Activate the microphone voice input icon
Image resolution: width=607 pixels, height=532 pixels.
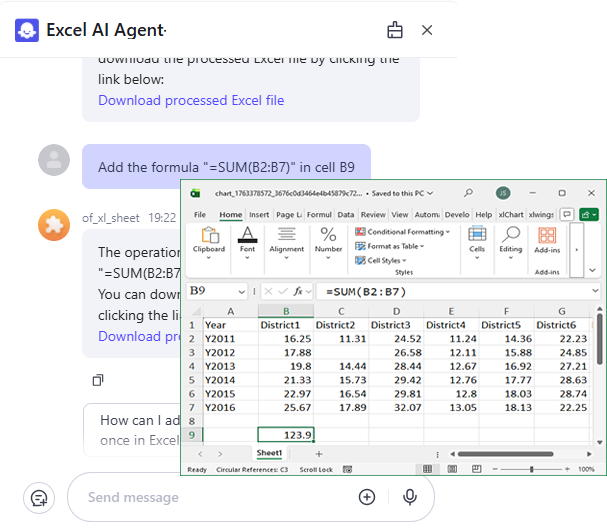[410, 497]
